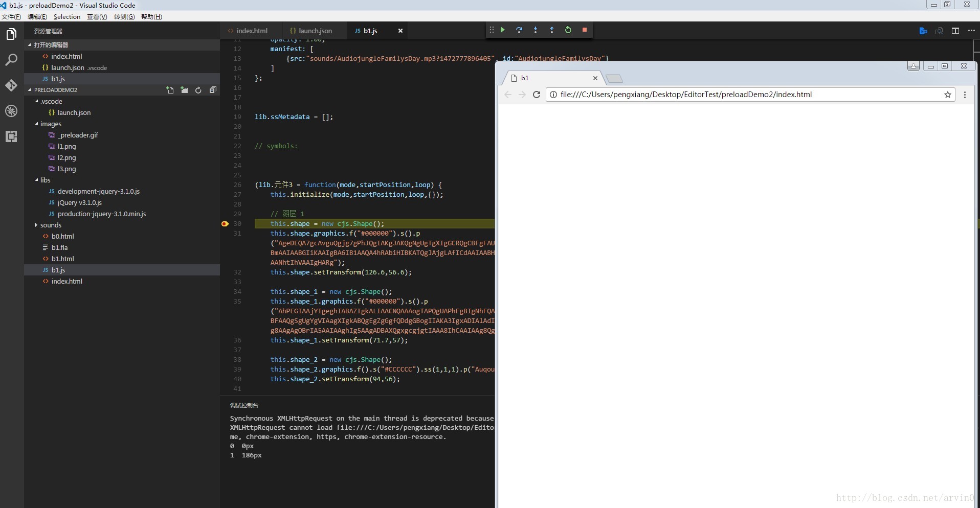Open the Source Control (Git) view
This screenshot has height=508, width=980.
point(11,85)
